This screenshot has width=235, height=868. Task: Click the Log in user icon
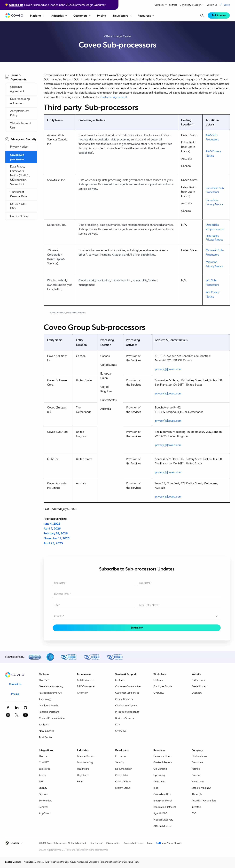click(221, 5)
